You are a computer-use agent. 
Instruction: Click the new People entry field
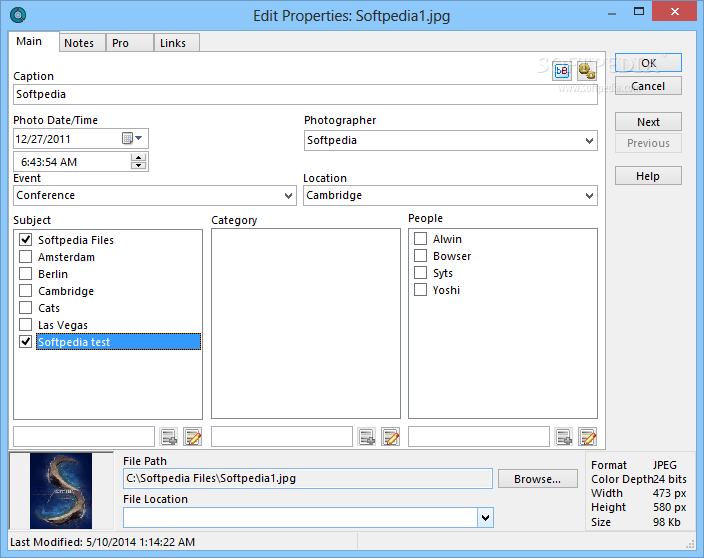tap(479, 437)
